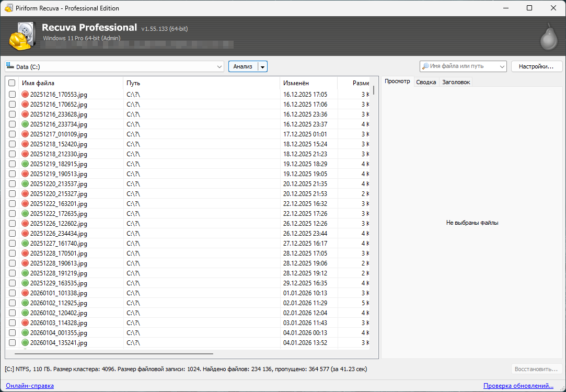Click red status dot of 20260103_114328.jpg
This screenshot has height=392, width=566.
(x=25, y=322)
